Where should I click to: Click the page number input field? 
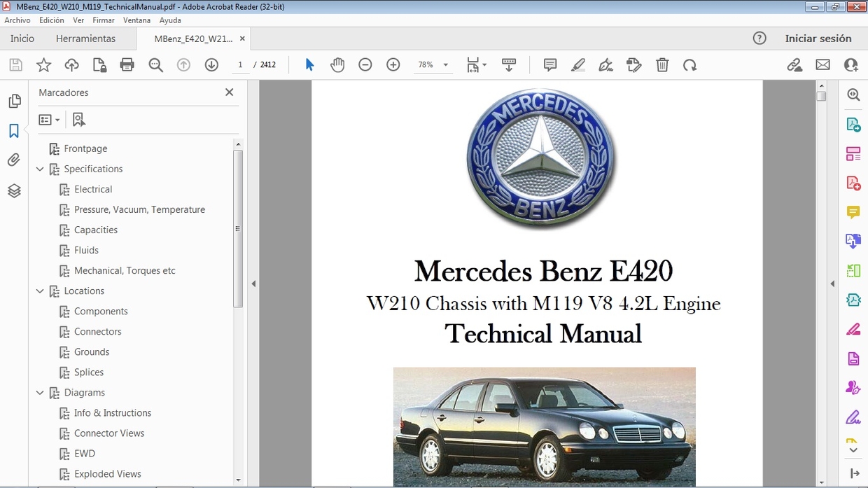click(240, 64)
